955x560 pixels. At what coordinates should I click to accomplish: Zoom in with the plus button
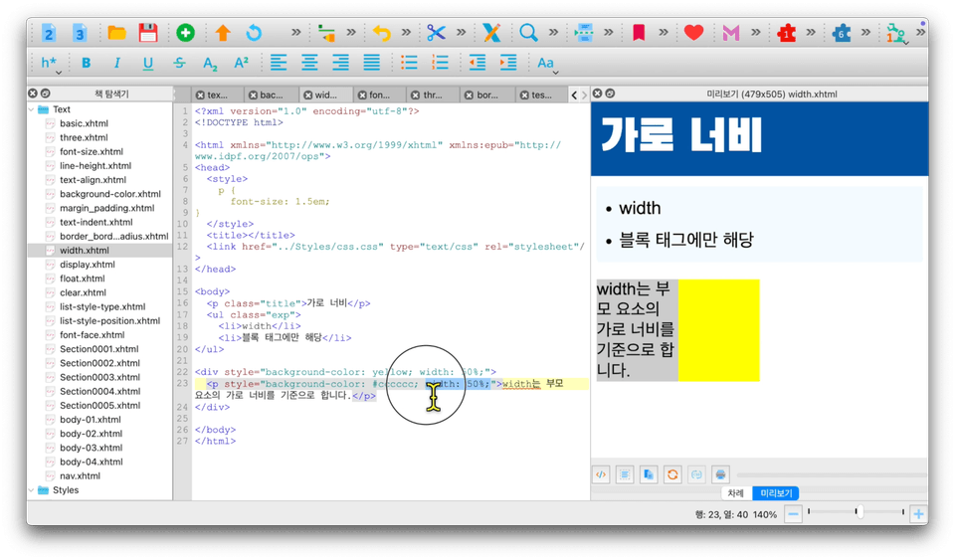[918, 514]
